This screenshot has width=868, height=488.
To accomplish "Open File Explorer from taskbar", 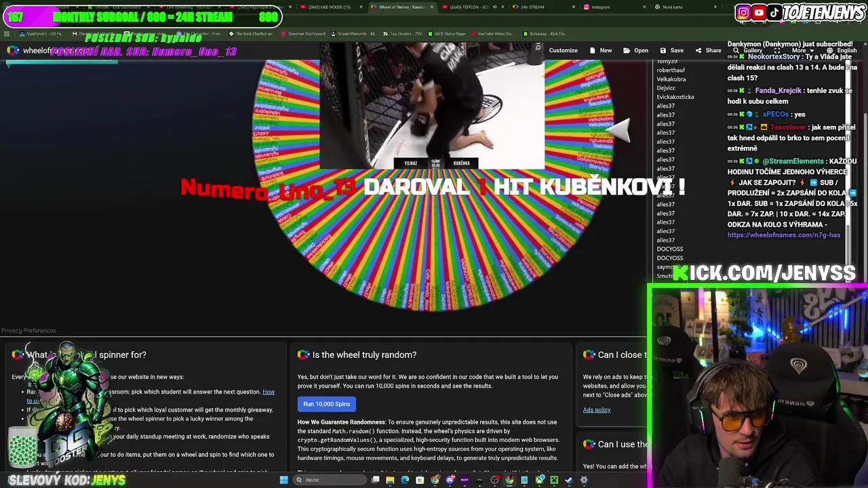I will pos(390,480).
